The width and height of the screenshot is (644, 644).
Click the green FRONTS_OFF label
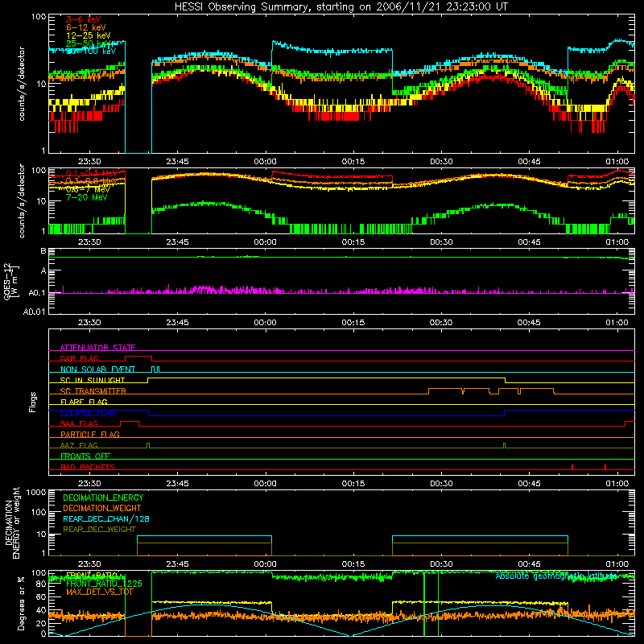click(x=85, y=456)
